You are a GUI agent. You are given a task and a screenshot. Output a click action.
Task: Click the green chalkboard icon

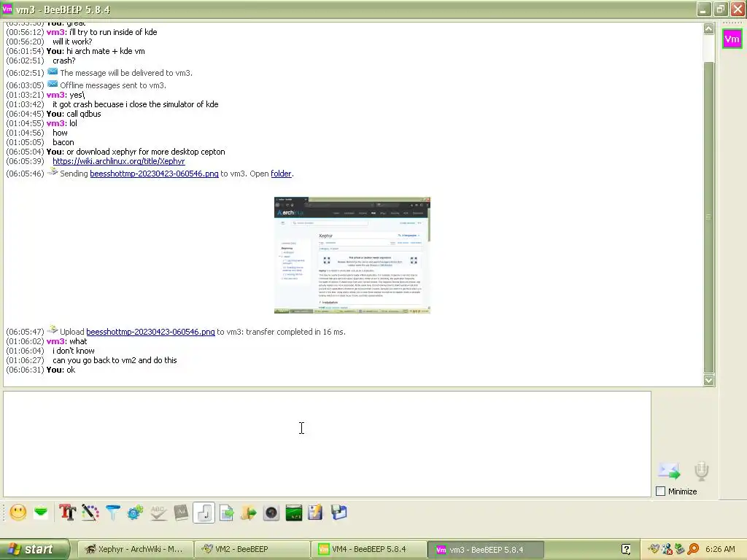294,513
